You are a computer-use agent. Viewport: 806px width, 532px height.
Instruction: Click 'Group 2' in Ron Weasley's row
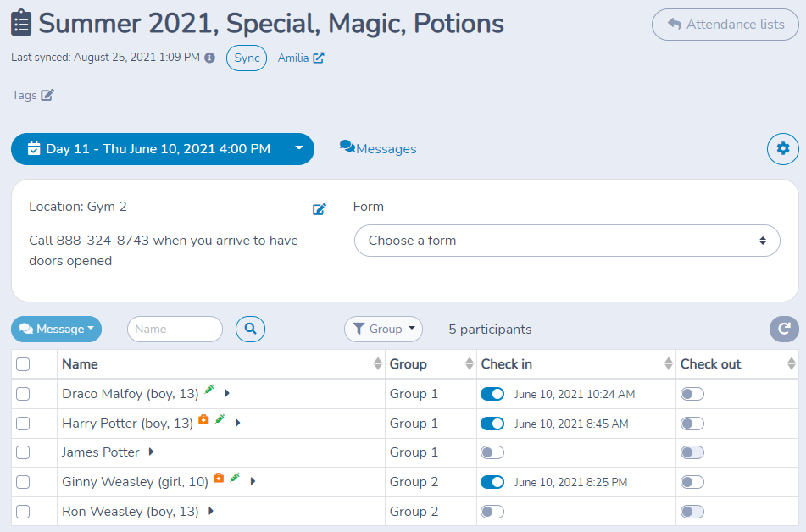[414, 512]
